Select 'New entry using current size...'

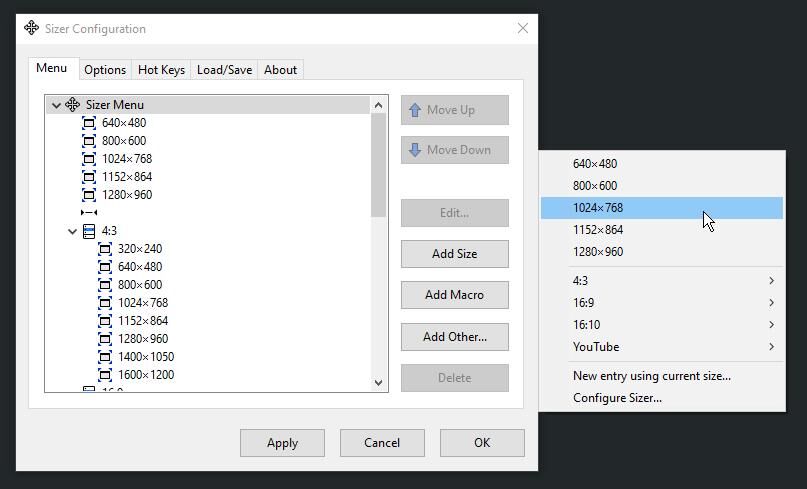(x=651, y=376)
